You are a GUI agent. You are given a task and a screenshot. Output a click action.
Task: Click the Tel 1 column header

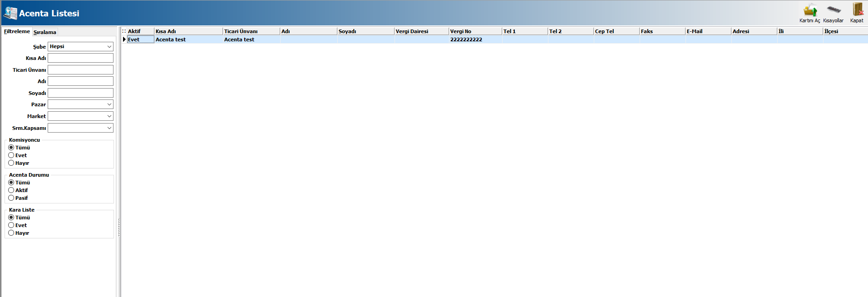525,31
